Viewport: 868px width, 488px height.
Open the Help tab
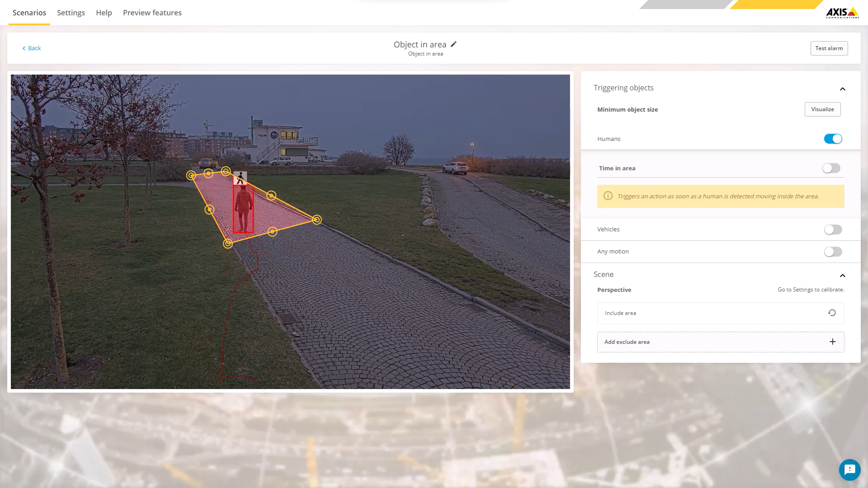coord(104,13)
